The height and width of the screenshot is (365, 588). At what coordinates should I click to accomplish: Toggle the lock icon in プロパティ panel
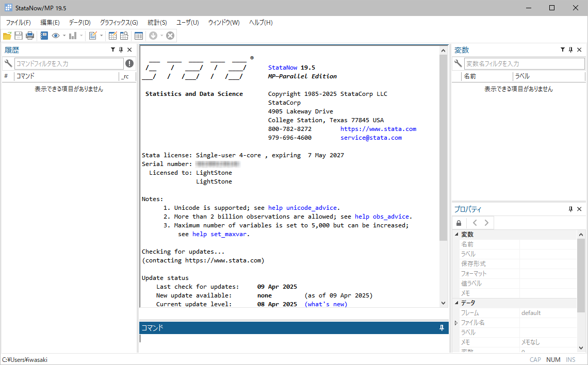tap(459, 223)
